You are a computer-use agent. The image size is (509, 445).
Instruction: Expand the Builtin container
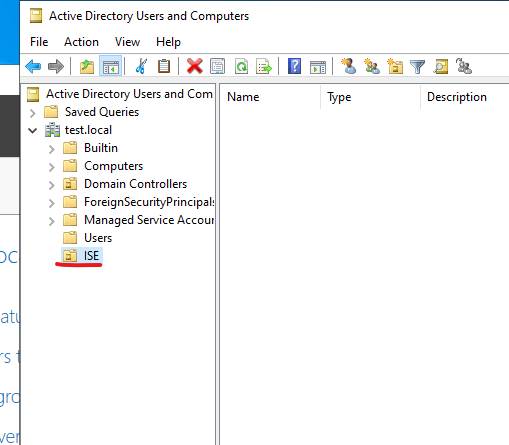[51, 149]
